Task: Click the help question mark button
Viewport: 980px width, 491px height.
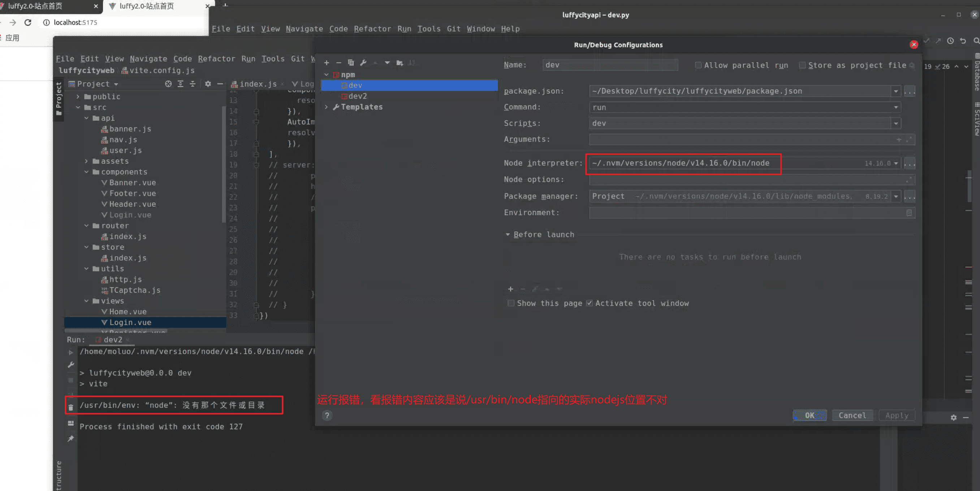Action: coord(327,415)
